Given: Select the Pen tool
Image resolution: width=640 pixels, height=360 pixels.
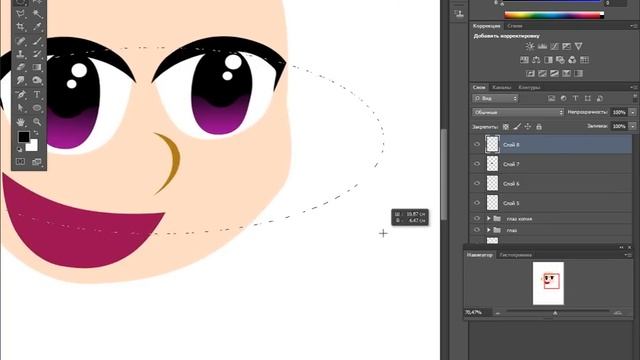Looking at the screenshot, I should [x=20, y=95].
